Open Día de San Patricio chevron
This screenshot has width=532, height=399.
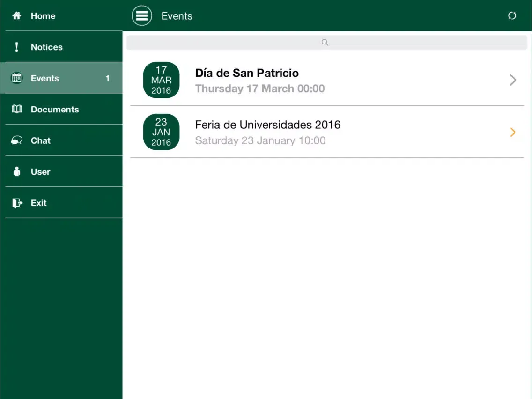coord(513,80)
